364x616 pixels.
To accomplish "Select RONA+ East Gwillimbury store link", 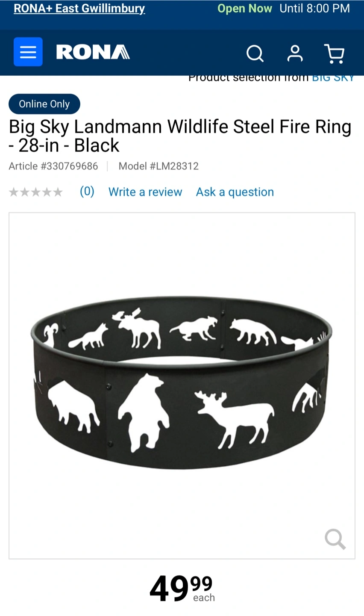I will click(79, 9).
